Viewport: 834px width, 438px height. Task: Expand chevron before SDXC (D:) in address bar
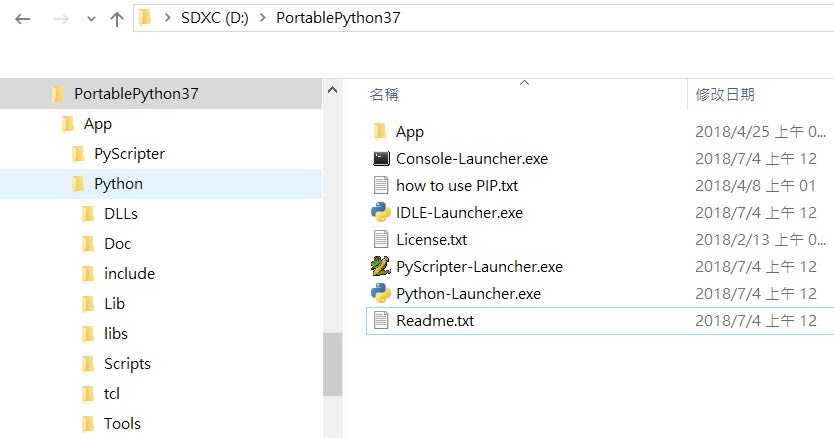(x=168, y=18)
